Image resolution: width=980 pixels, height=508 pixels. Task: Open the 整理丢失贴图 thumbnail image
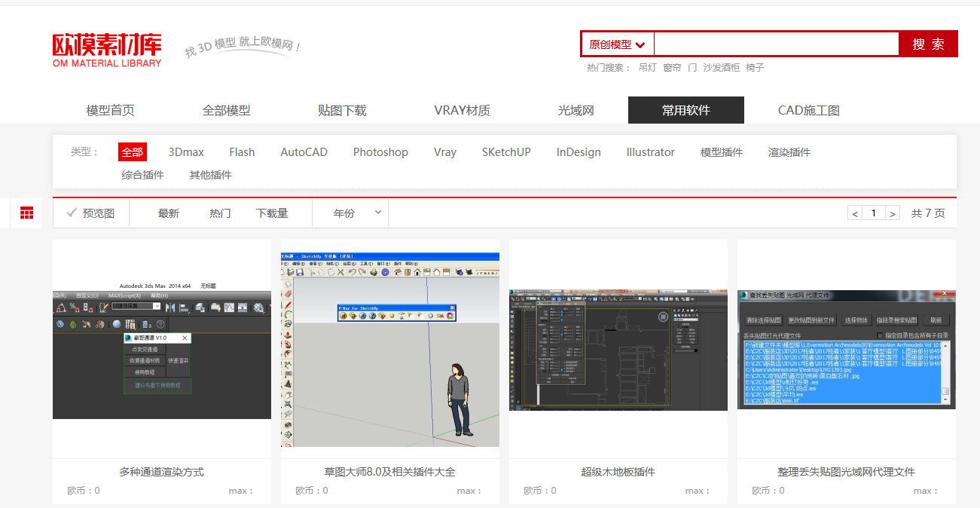point(847,350)
